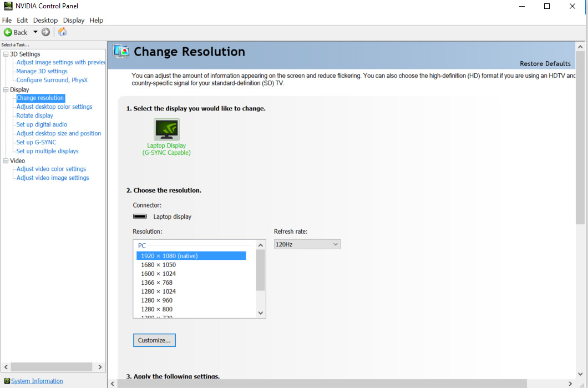The height and width of the screenshot is (388, 588).
Task: Click the Customize... button
Action: pos(154,340)
